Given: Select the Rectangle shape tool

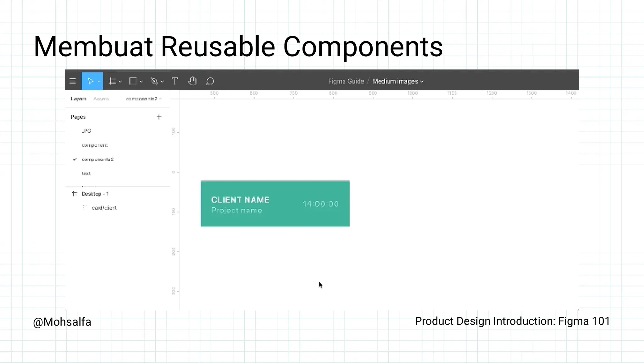Looking at the screenshot, I should 133,81.
